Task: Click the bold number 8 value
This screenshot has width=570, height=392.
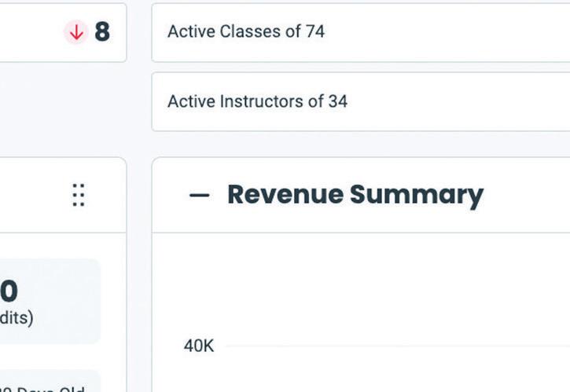Action: point(102,32)
